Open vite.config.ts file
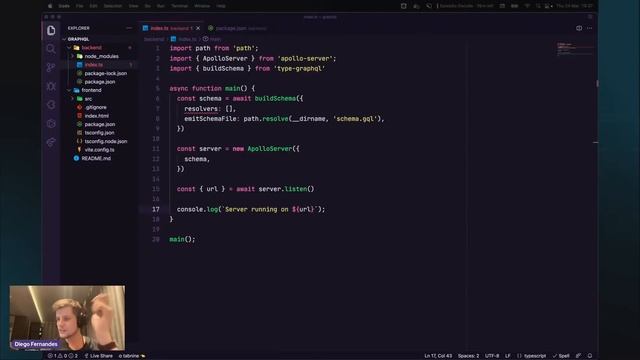The height and width of the screenshot is (360, 640). click(100, 150)
